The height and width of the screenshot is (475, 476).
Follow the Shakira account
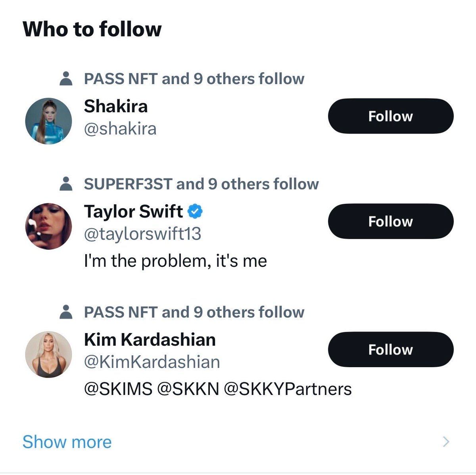click(390, 116)
